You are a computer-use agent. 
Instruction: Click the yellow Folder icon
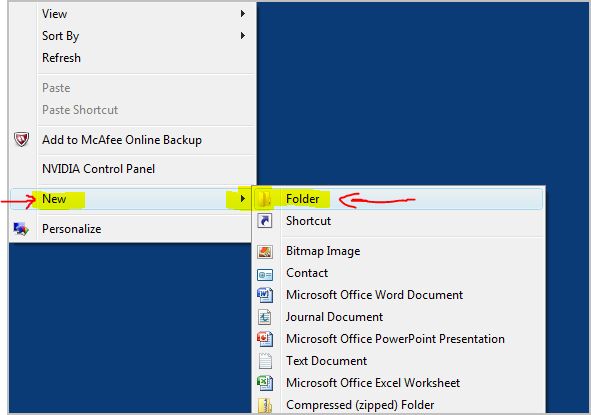pyautogui.click(x=265, y=199)
